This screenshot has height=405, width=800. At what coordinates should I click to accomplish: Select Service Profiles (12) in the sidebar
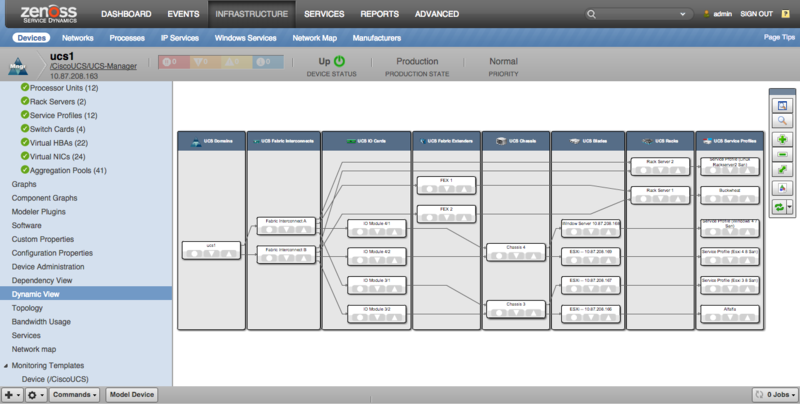coord(63,115)
